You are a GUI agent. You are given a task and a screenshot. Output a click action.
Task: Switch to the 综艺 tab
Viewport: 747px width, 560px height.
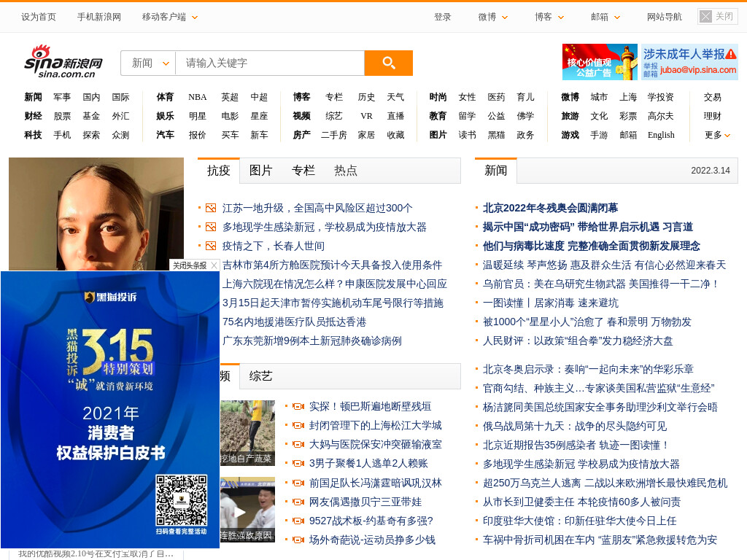pyautogui.click(x=260, y=376)
